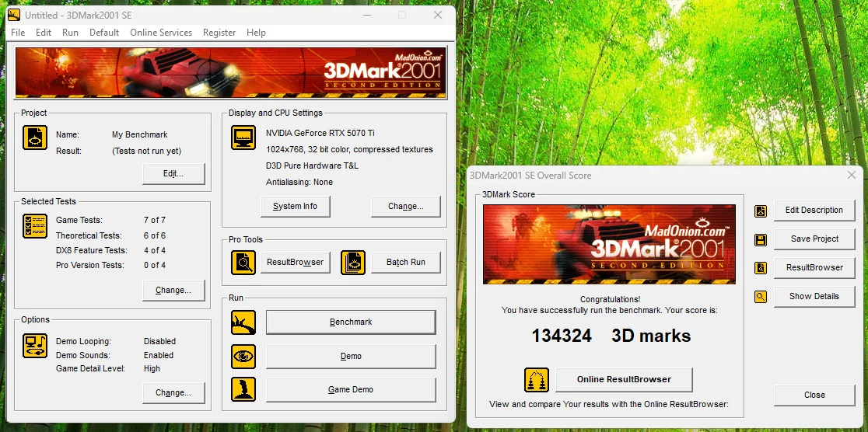Click the Options demo looping icon

pos(35,346)
